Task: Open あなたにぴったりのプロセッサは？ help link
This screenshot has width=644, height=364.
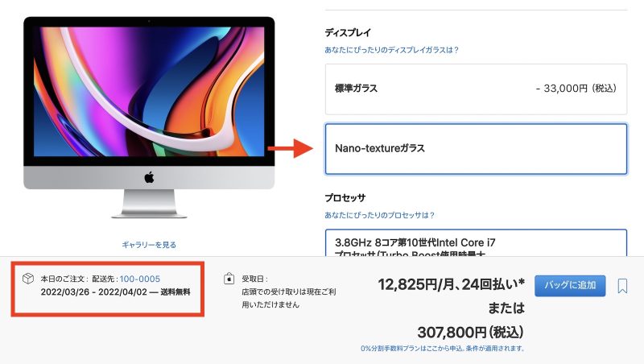Action: click(379, 215)
